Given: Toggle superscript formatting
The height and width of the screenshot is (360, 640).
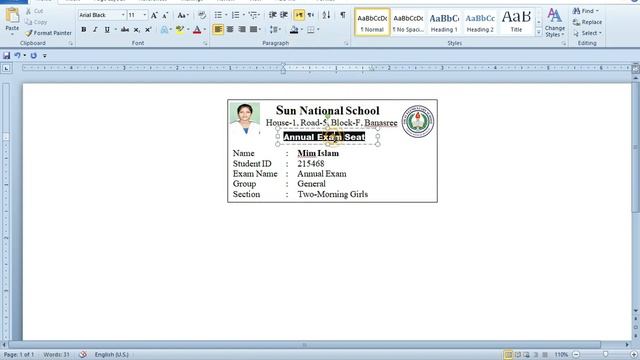Looking at the screenshot, I should click(148, 29).
